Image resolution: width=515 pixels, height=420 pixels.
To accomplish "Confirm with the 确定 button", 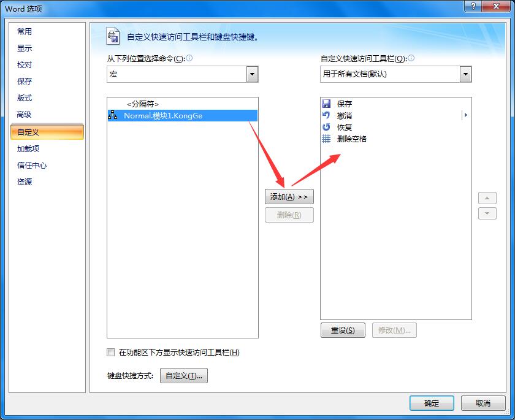I will (x=432, y=403).
